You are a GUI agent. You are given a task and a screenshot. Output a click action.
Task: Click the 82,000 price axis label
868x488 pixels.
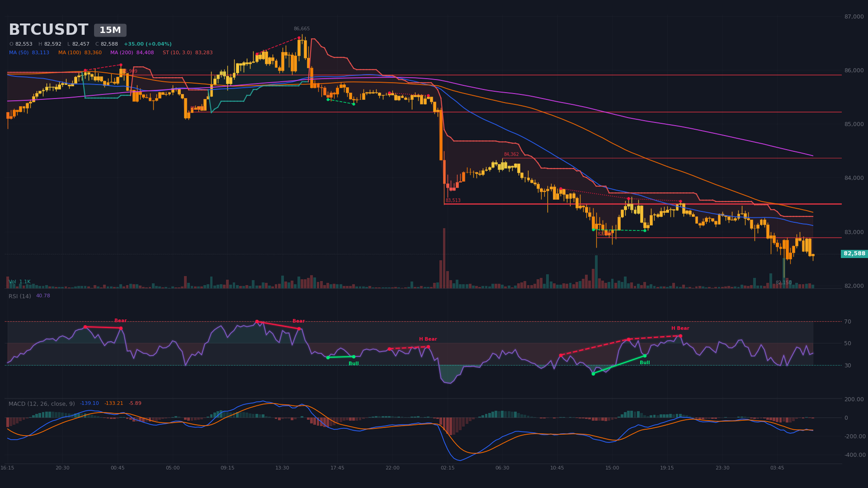click(x=854, y=286)
